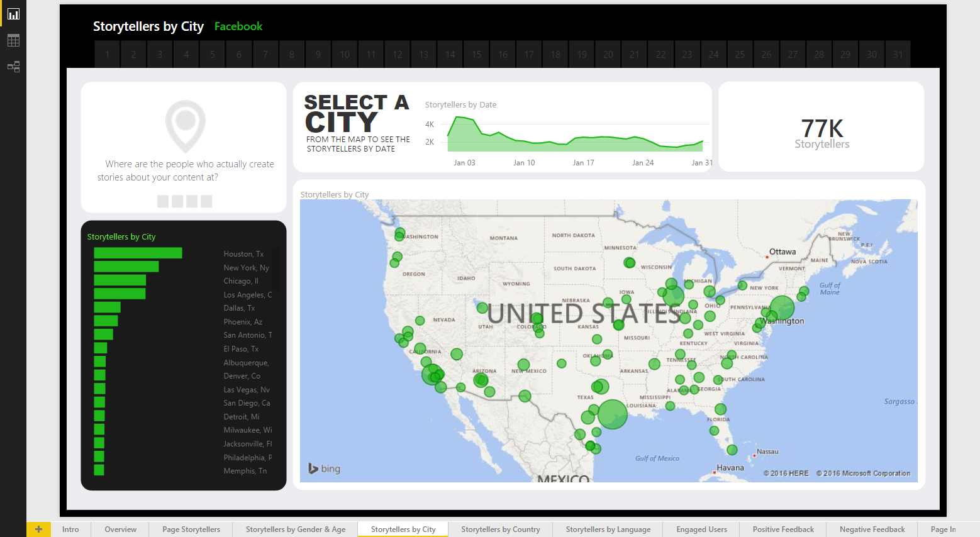Select the Chicago, Il bar
This screenshot has width=980, height=537.
click(120, 280)
